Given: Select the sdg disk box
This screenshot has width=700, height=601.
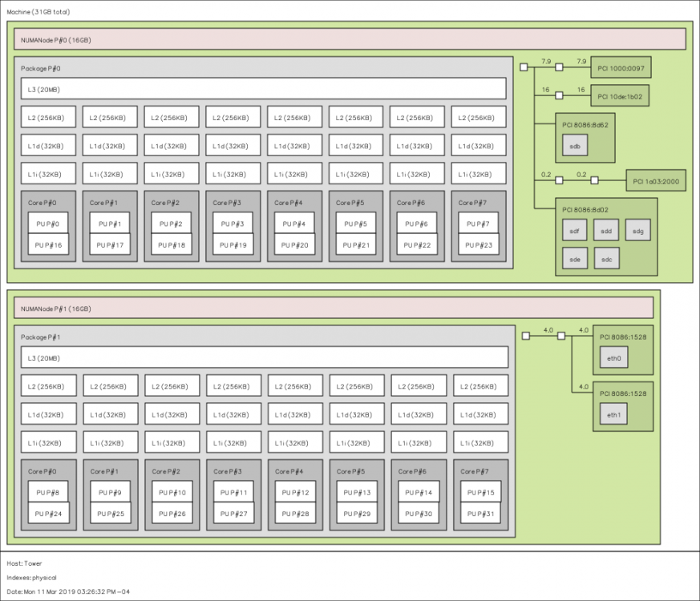Looking at the screenshot, I should (638, 230).
